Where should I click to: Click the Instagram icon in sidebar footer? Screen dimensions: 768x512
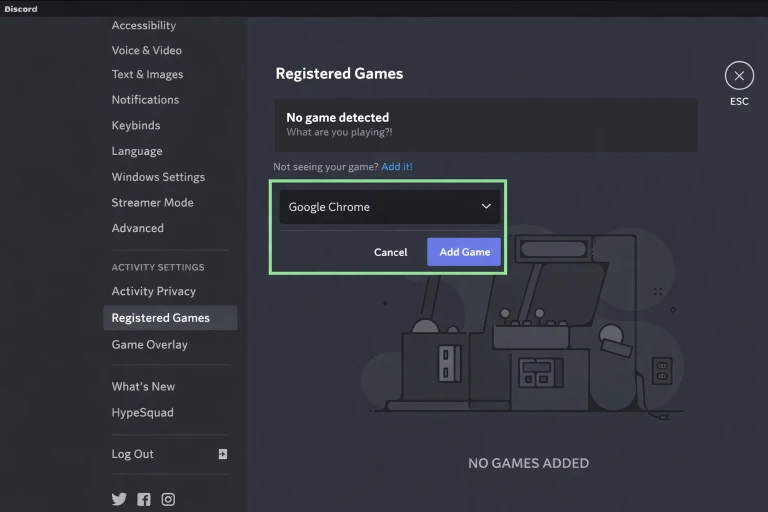pyautogui.click(x=168, y=499)
